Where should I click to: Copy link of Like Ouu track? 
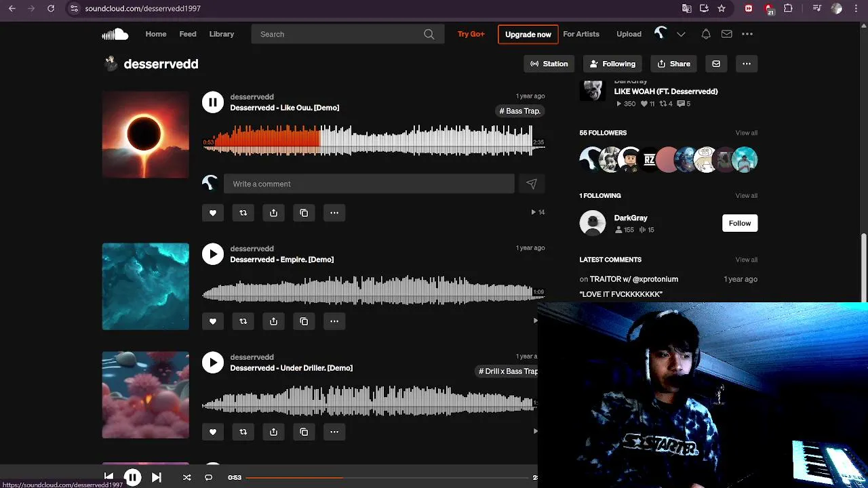coord(304,213)
